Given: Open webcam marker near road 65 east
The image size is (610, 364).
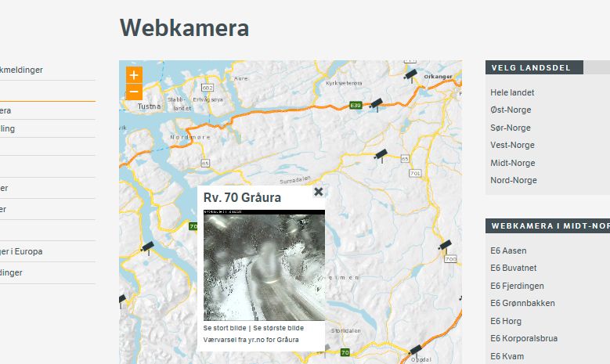Looking at the screenshot, I should point(381,155).
